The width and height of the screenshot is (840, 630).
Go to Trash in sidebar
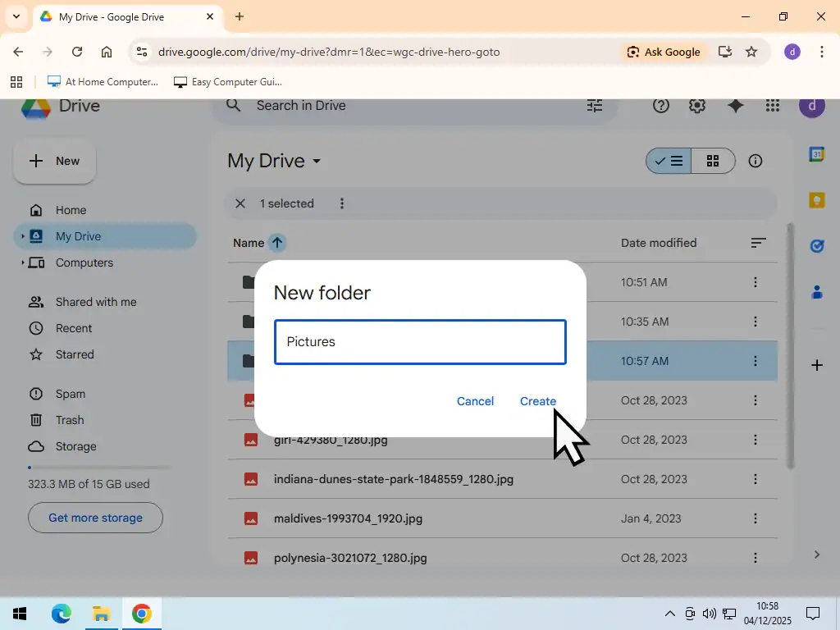coord(70,420)
